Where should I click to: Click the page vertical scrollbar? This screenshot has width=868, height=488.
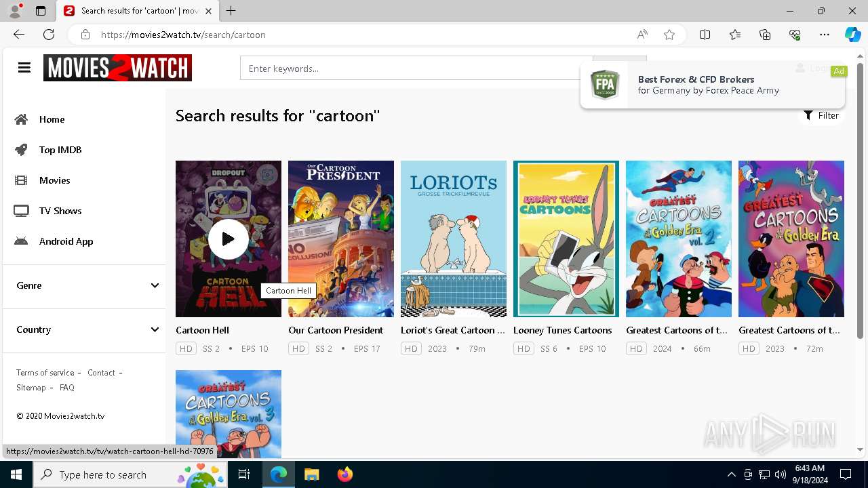[x=861, y=200]
